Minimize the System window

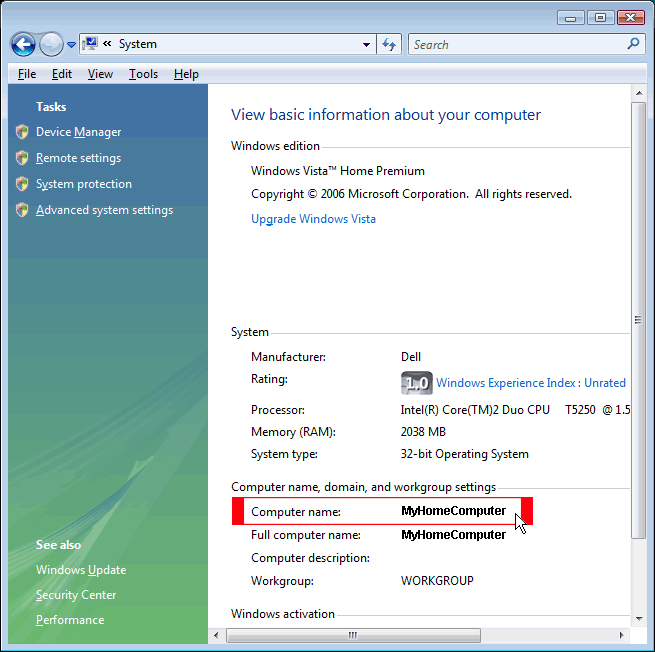tap(571, 18)
